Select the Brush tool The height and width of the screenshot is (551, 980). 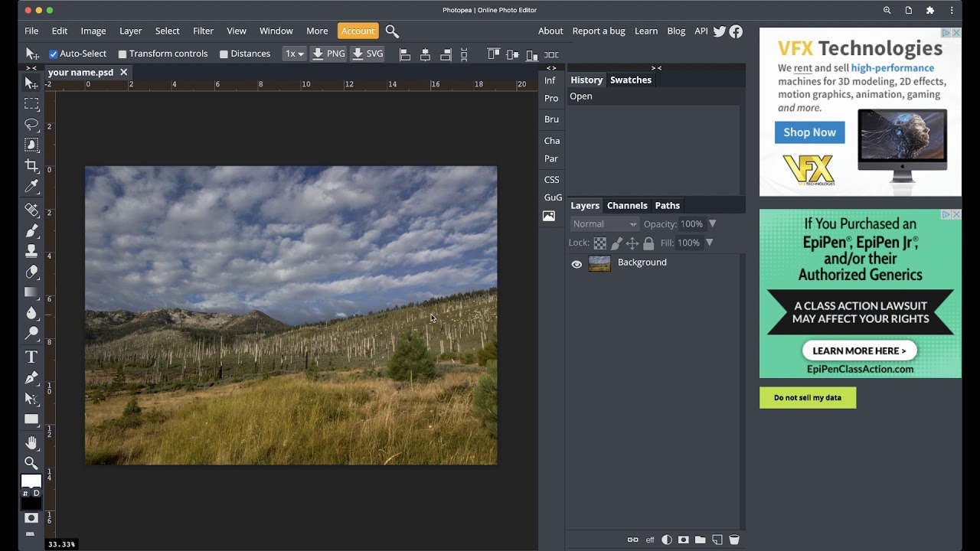pos(31,230)
